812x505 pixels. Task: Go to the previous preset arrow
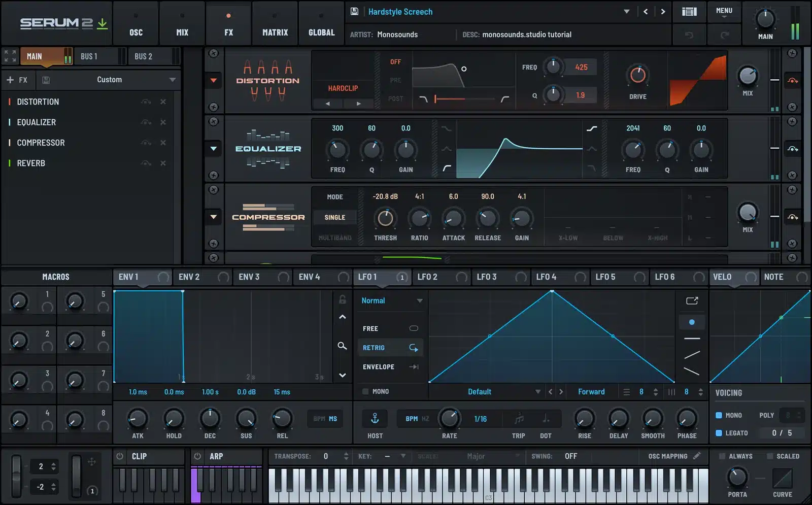pos(646,12)
